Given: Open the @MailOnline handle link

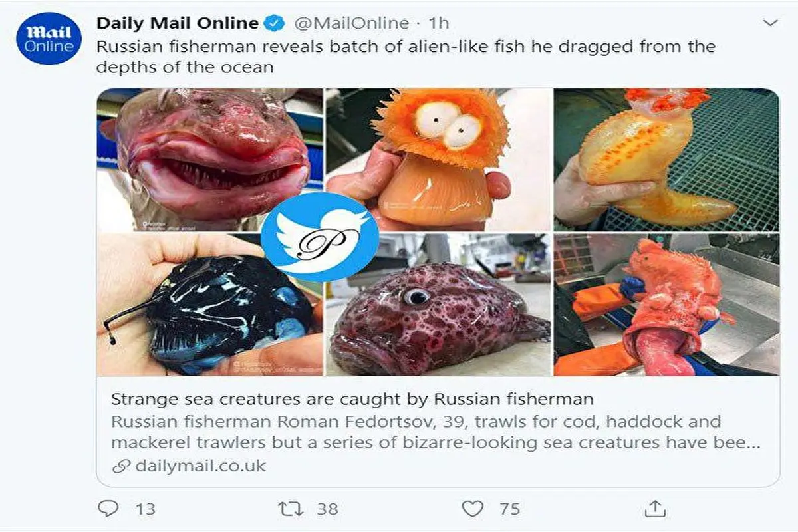Looking at the screenshot, I should click(350, 23).
